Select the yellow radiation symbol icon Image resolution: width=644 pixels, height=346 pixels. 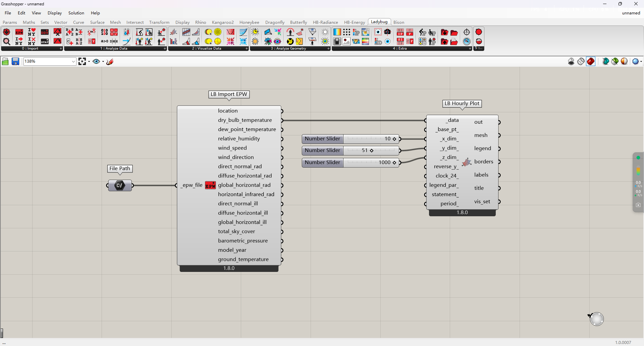click(x=290, y=41)
